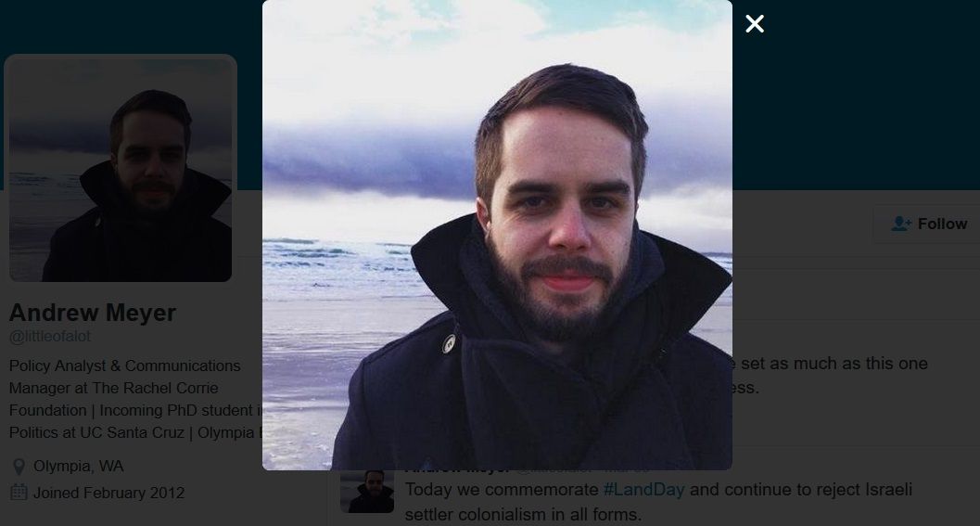Click the Andrew Meyer profile name heading
Viewport: 980px width, 526px height.
[x=93, y=312]
